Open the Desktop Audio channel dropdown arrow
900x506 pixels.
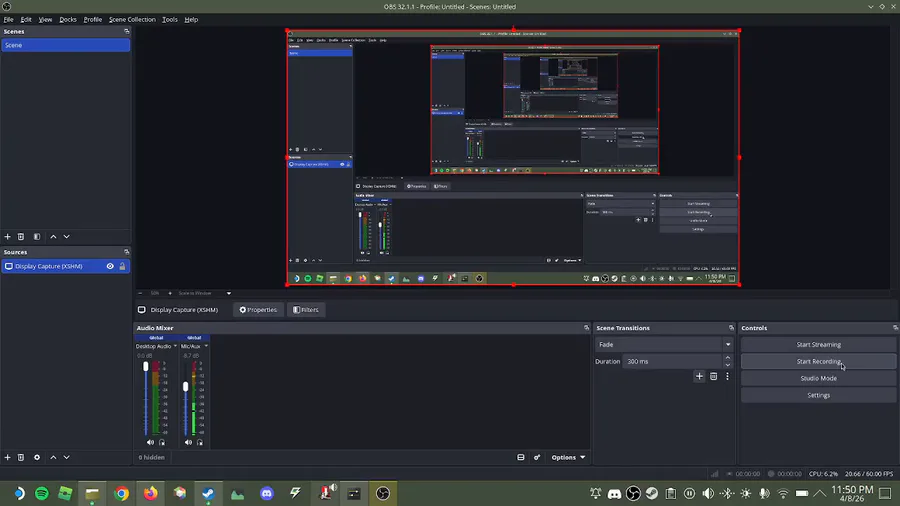[x=175, y=346]
